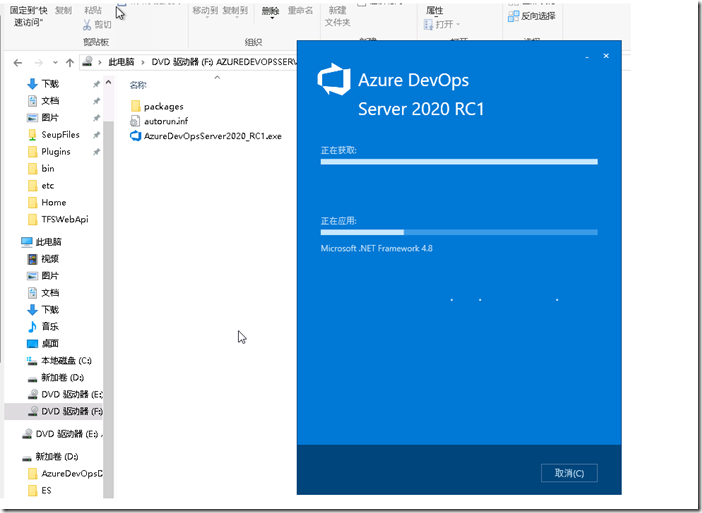Click 属性 in the ribbon

pos(434,10)
